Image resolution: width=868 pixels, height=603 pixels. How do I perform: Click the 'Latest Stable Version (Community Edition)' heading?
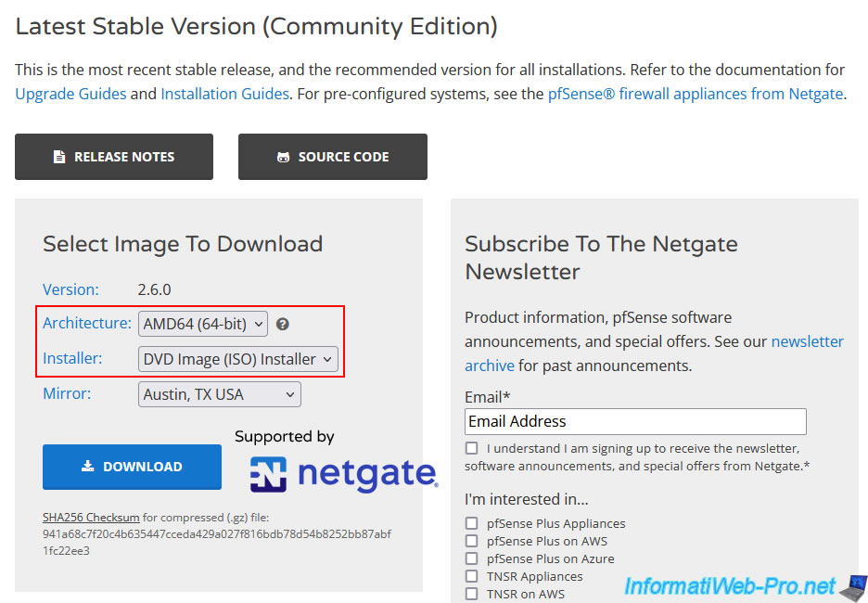tap(256, 27)
